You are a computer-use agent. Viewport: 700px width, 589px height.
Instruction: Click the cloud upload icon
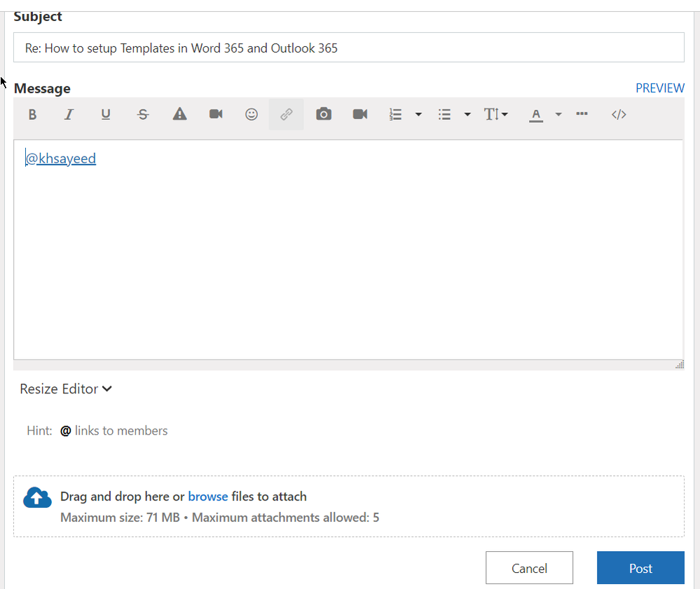point(38,497)
